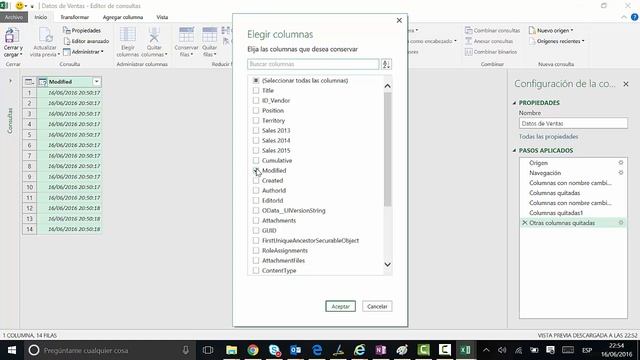Open the Nuevo origen dropdown
Viewport: 640px width, 360px height.
(551, 30)
